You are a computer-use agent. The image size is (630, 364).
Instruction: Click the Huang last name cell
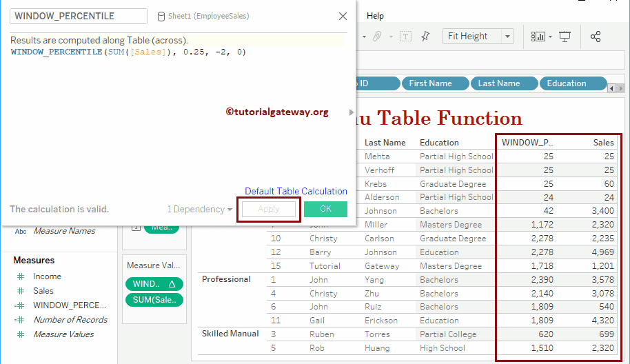[x=377, y=348]
